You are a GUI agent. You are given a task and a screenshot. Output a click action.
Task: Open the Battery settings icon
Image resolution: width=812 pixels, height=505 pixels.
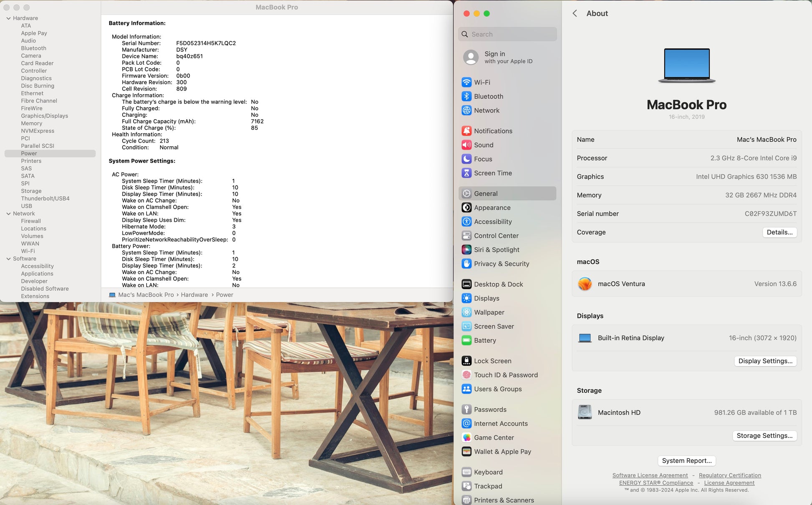[x=467, y=340]
